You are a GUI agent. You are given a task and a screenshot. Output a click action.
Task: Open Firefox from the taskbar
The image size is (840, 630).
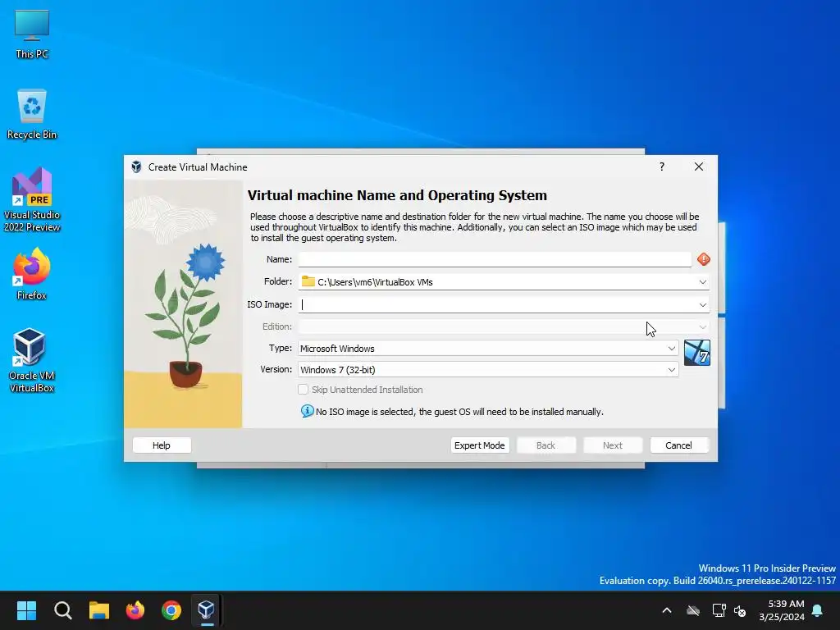click(x=135, y=610)
